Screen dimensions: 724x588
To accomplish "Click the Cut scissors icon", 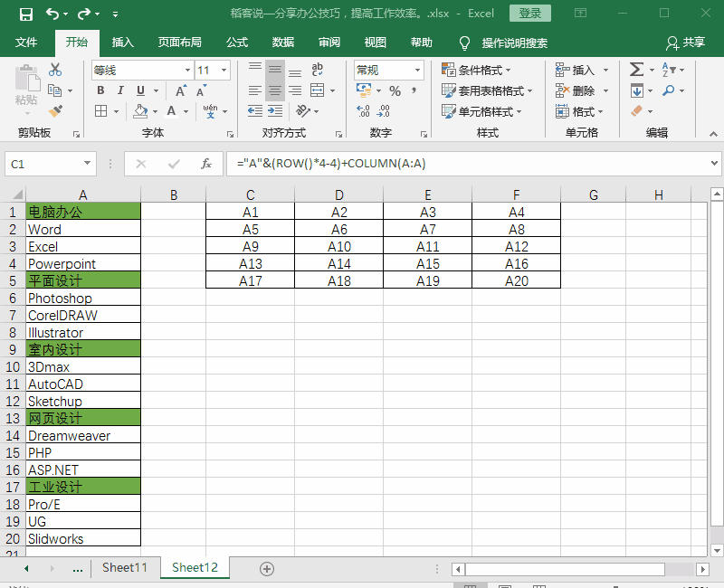I will [55, 70].
